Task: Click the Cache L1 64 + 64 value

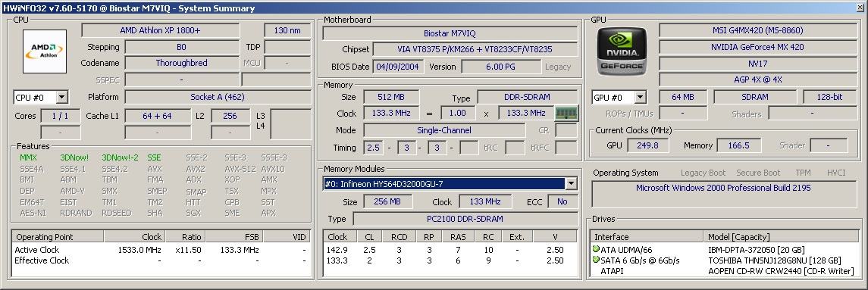Action: [158, 116]
